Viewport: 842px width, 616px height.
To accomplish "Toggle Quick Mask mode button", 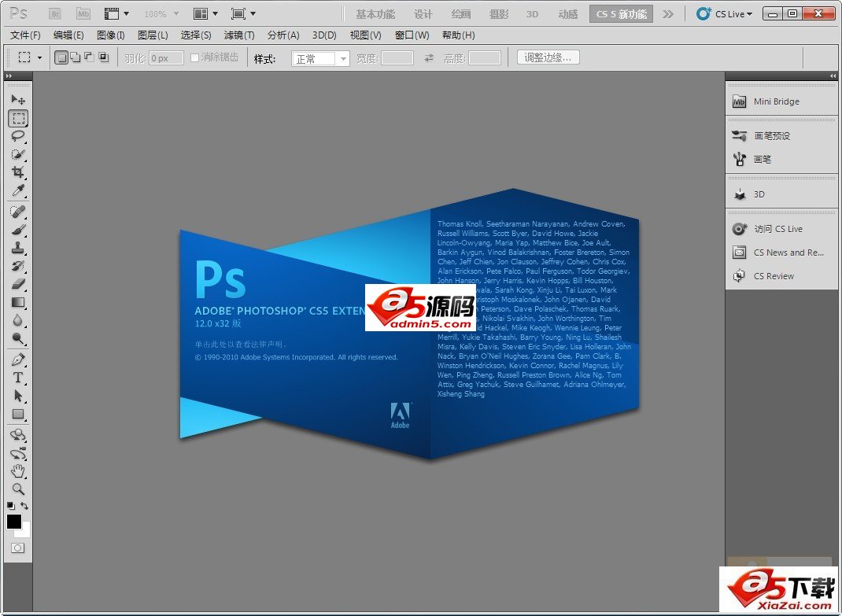I will click(17, 548).
